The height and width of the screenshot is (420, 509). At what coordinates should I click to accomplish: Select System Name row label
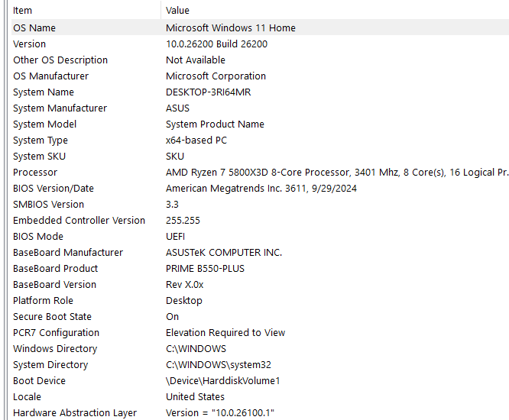pyautogui.click(x=44, y=92)
